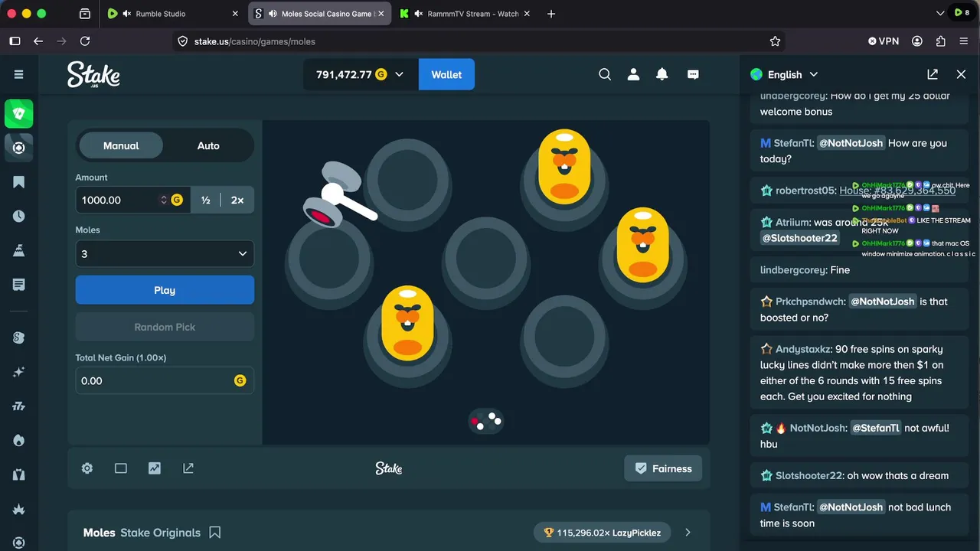Screen dimensions: 980x551
Task: Open live stats chart icon
Action: [x=155, y=468]
